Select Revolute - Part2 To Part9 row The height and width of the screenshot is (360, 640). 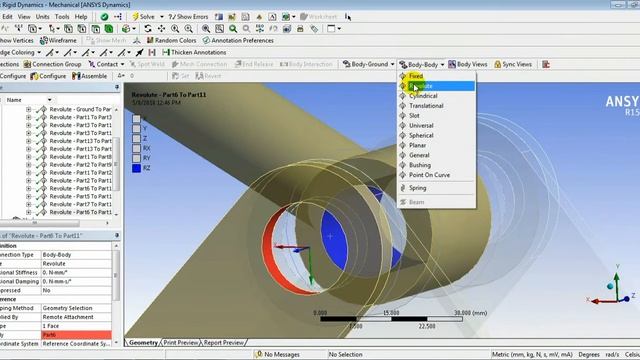tap(80, 165)
